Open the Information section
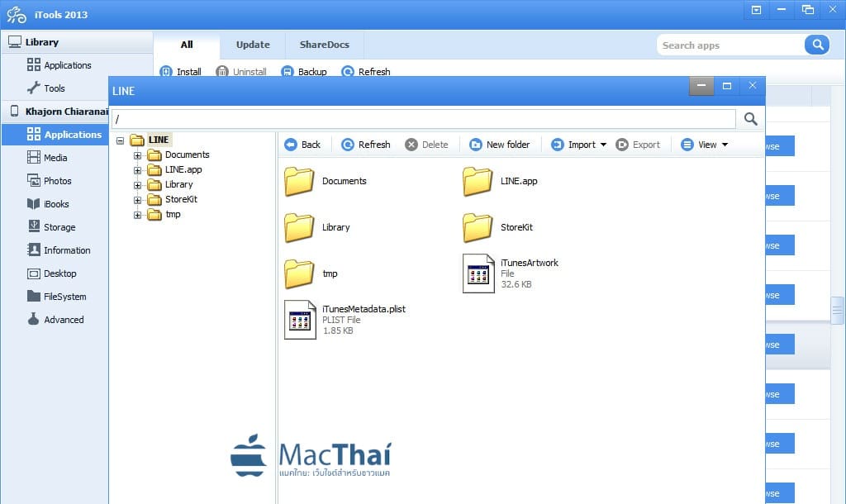 tap(59, 250)
